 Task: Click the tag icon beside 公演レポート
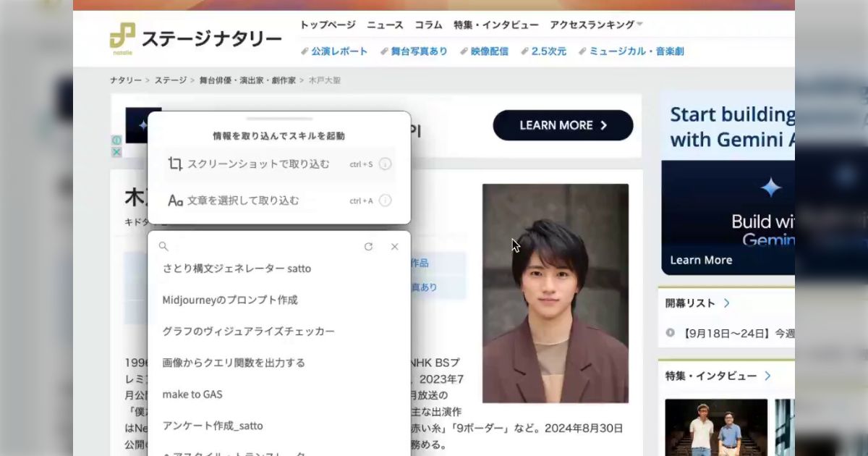(x=305, y=51)
